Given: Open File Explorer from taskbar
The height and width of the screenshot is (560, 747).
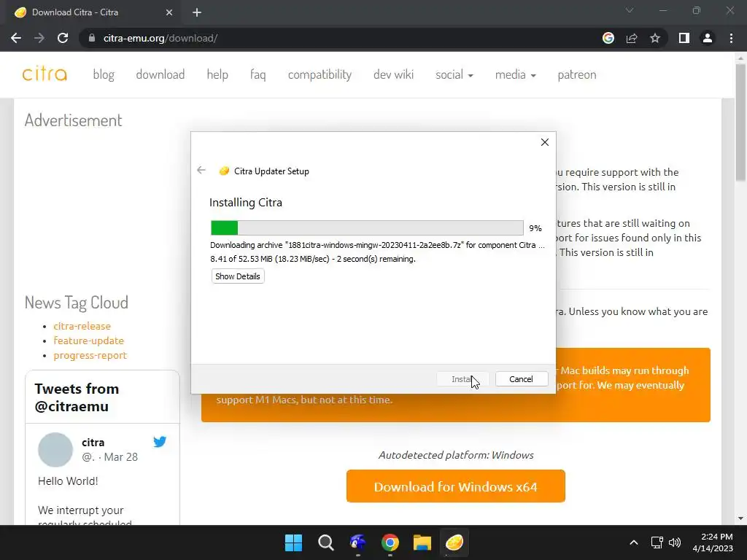Looking at the screenshot, I should (422, 542).
